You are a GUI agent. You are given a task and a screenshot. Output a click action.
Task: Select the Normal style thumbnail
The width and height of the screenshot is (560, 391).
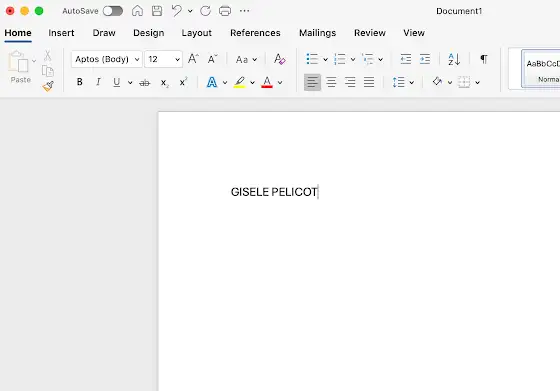(541, 69)
